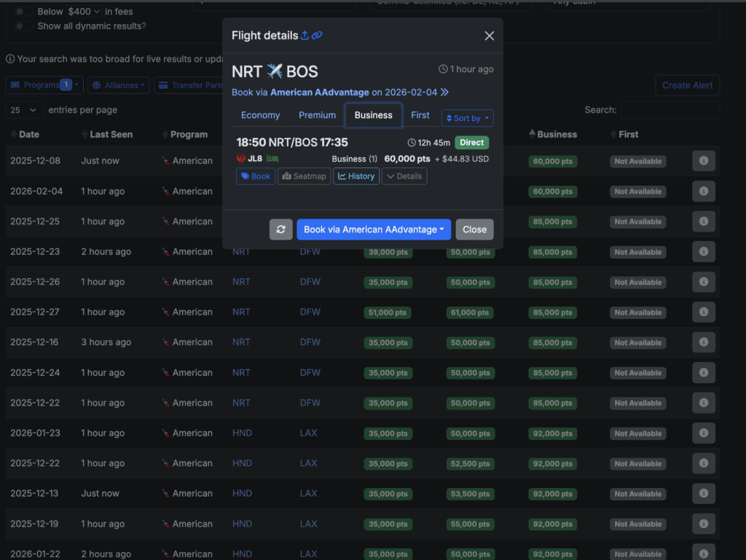
Task: Expand Details for the 60,000 pts flight
Action: click(x=404, y=176)
